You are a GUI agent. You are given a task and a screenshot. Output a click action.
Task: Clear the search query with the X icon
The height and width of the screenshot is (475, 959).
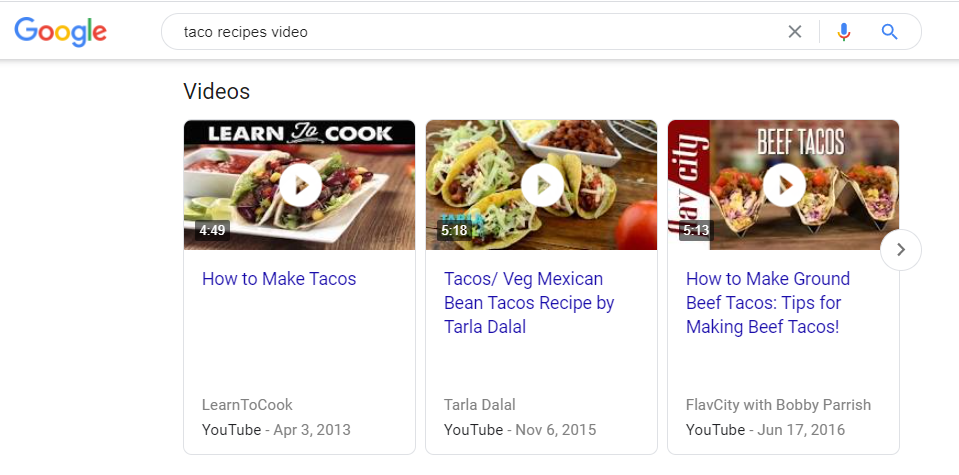795,32
